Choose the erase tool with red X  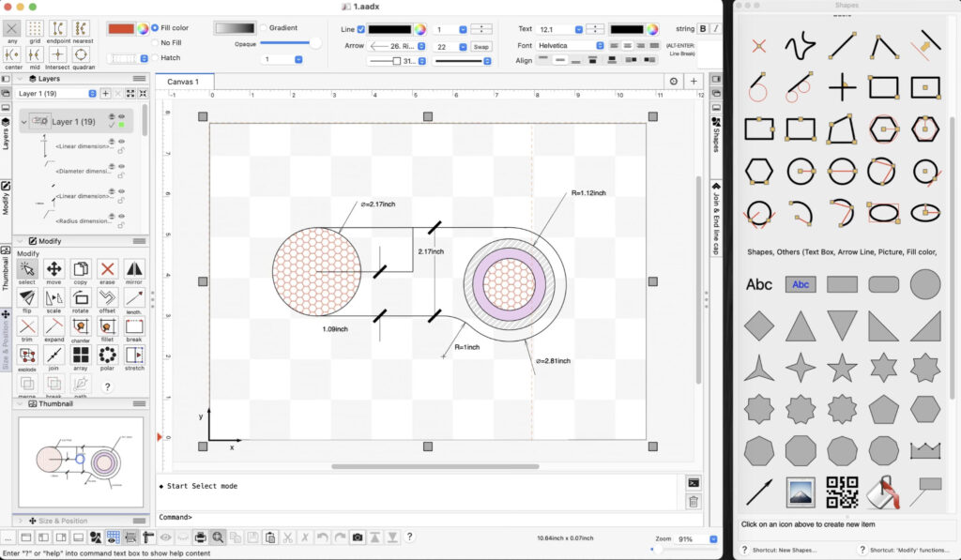click(107, 269)
